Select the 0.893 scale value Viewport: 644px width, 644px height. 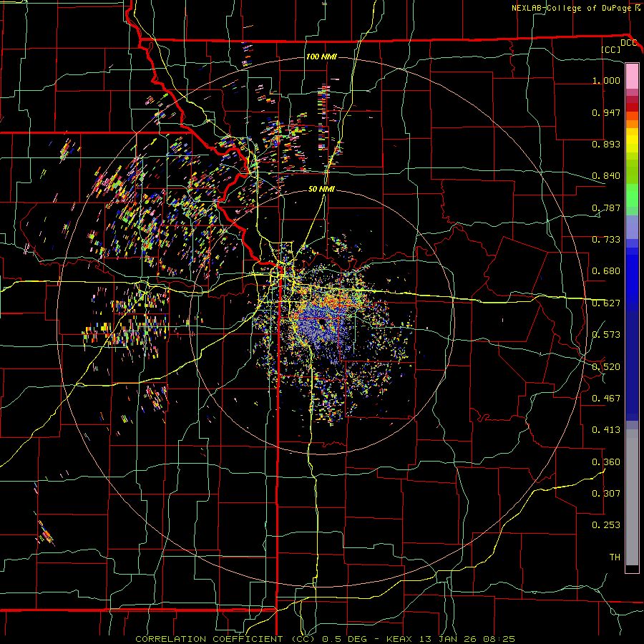coord(606,144)
